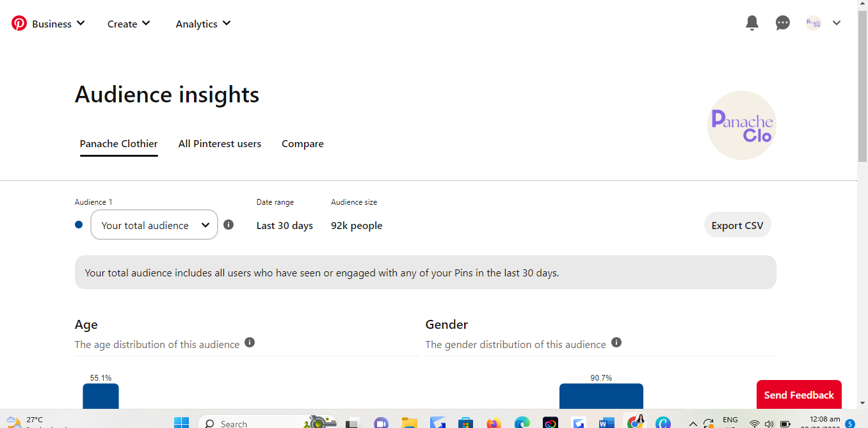
Task: Click the Last 30 days date range
Action: (285, 225)
